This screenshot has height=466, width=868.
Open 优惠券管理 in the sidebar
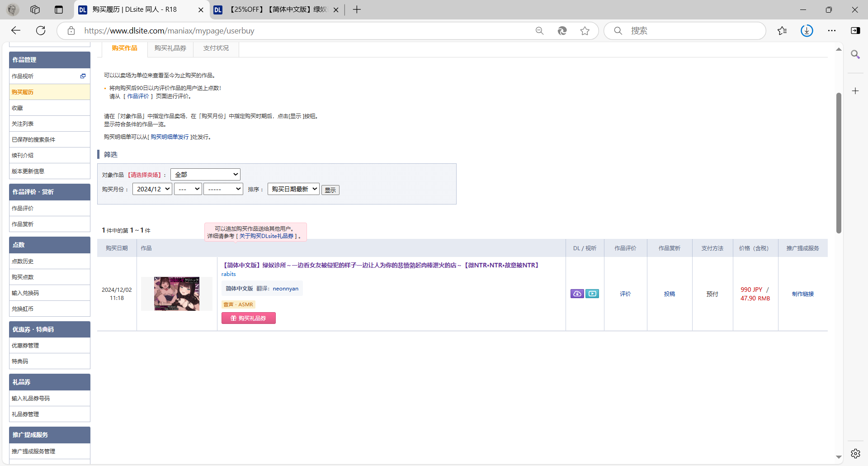point(50,345)
